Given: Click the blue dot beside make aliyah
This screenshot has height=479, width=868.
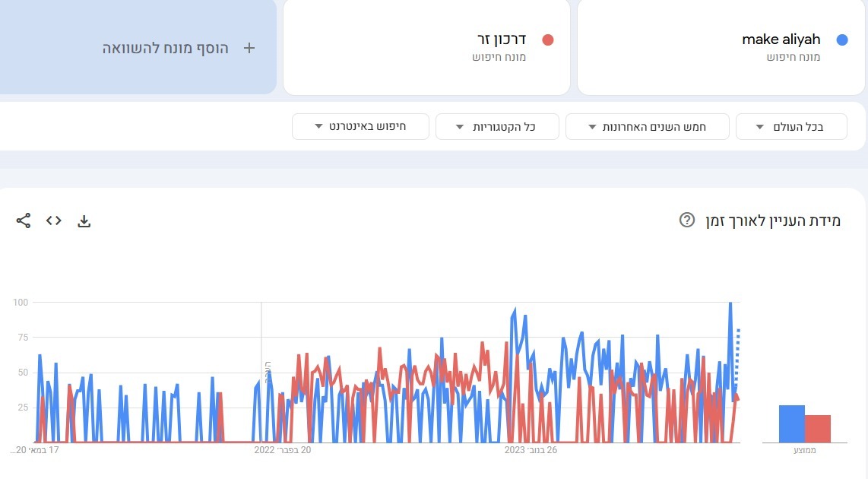Looking at the screenshot, I should point(842,40).
